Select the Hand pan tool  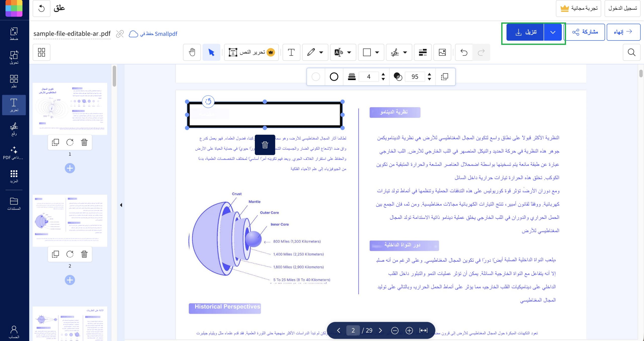point(192,52)
